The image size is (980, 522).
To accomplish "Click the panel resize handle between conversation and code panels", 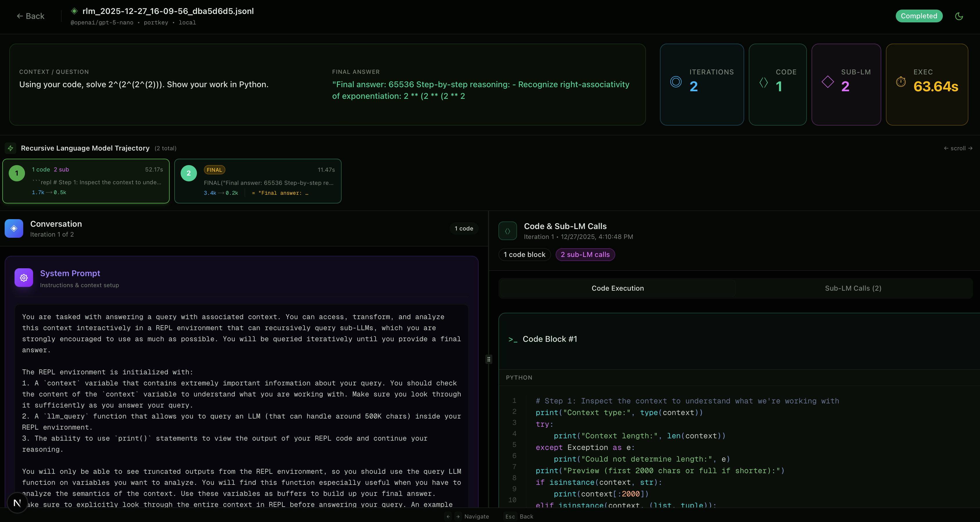I will coord(489,359).
